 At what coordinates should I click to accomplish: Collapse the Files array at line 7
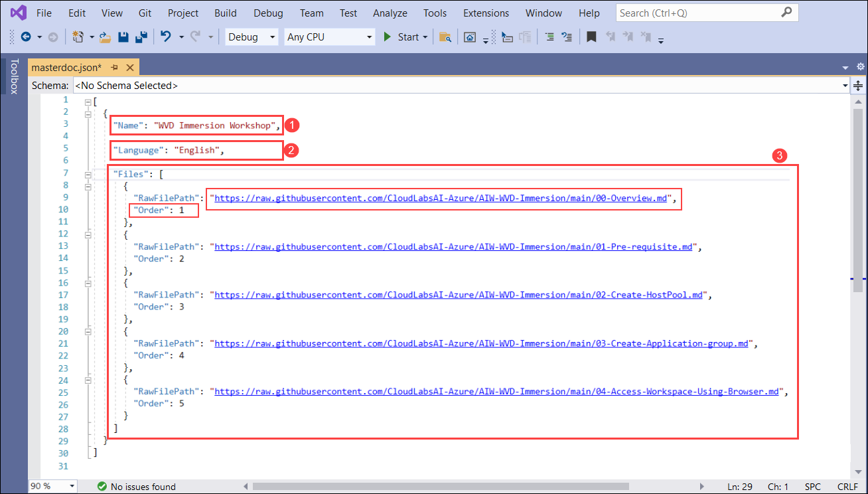pos(88,174)
